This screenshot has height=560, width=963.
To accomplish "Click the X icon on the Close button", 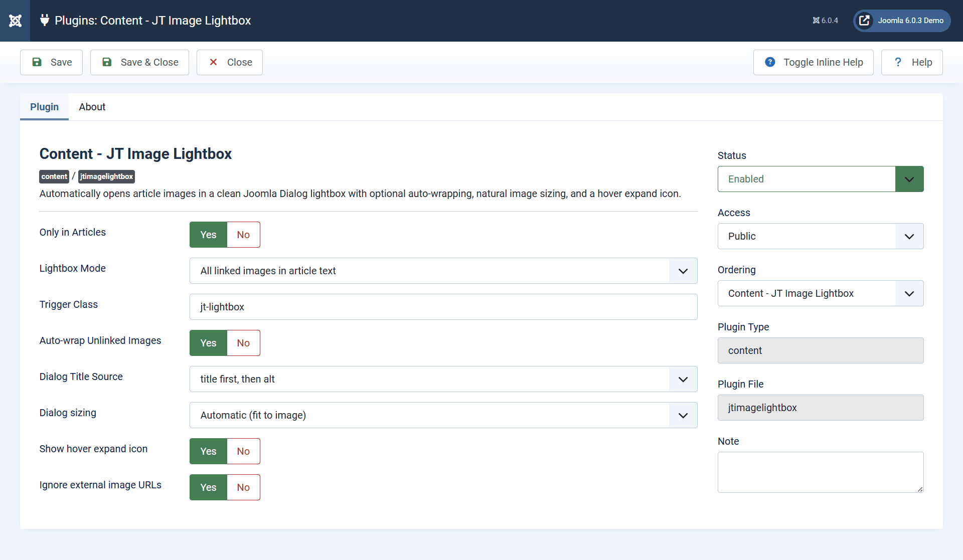I will pos(214,62).
